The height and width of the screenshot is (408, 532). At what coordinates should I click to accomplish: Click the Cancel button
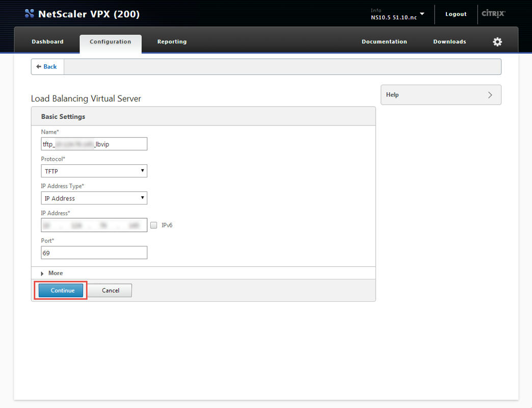click(x=111, y=290)
